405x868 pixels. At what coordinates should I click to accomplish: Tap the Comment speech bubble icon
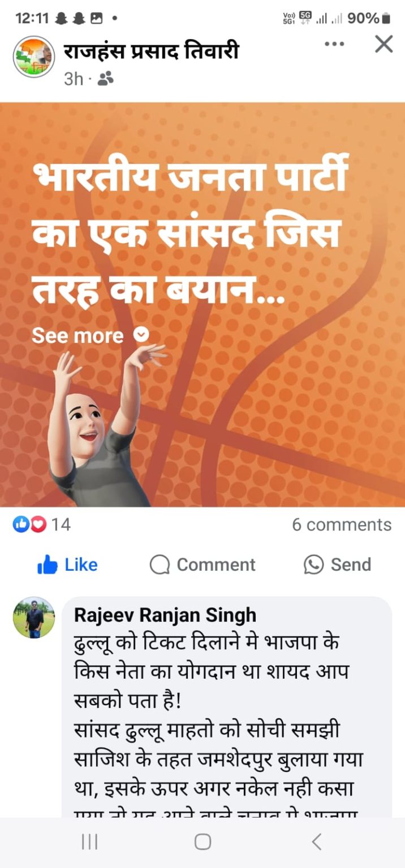point(160,565)
